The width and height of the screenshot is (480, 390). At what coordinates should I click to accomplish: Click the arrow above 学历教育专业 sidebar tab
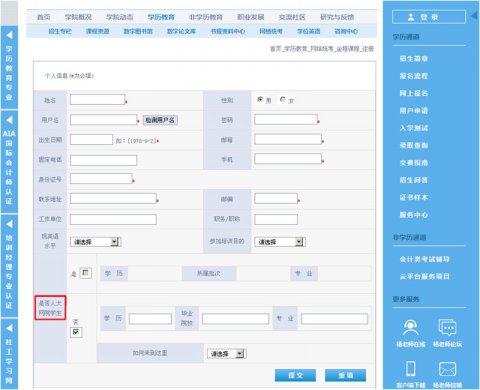coord(9,35)
